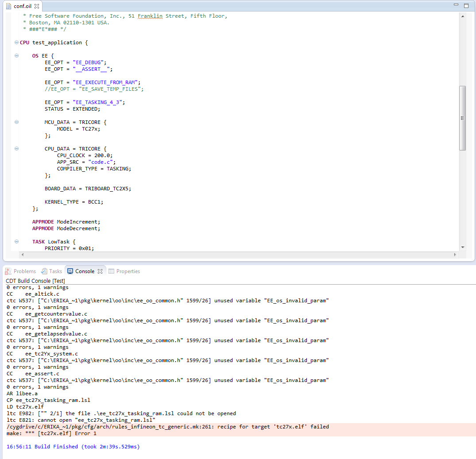Viewport: 476px width, 459px height.
Task: Open the Problems tab
Action: click(21, 271)
